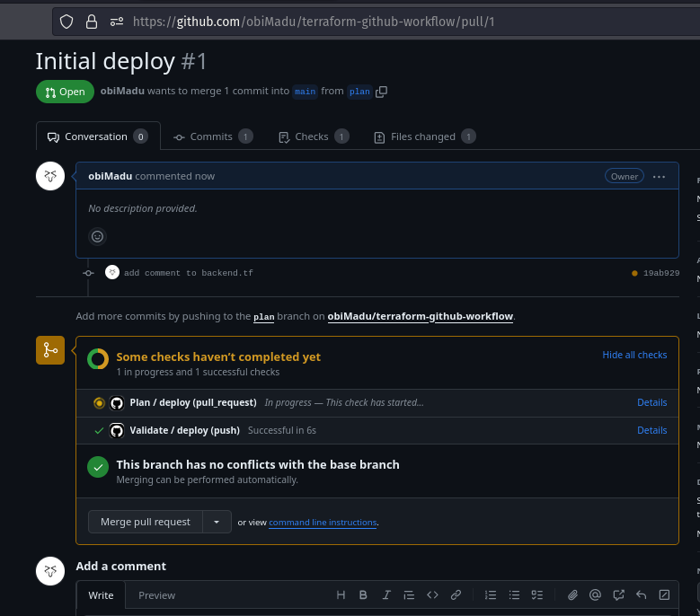700x616 pixels.
Task: Click the shield tracking protection icon
Action: [x=66, y=22]
